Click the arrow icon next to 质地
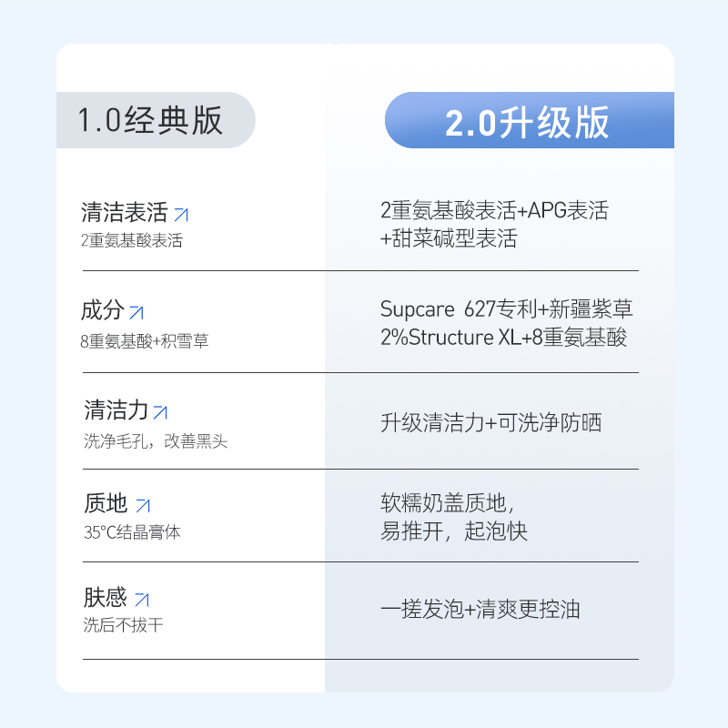Viewport: 728px width, 728px height. pyautogui.click(x=143, y=506)
